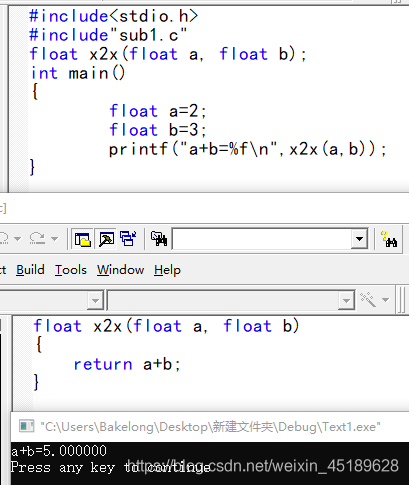Click inside the Find text field

262,239
